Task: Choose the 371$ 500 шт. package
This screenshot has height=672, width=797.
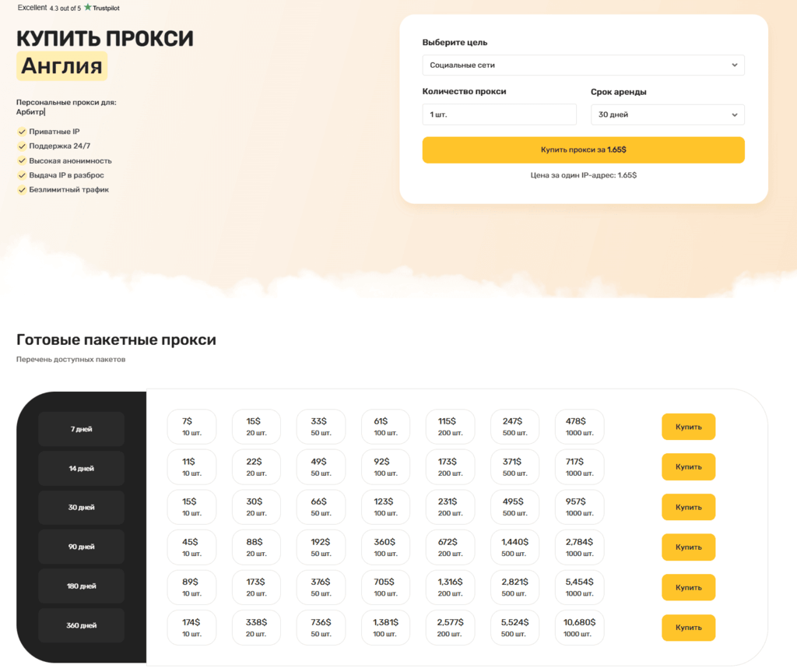Action: click(515, 466)
